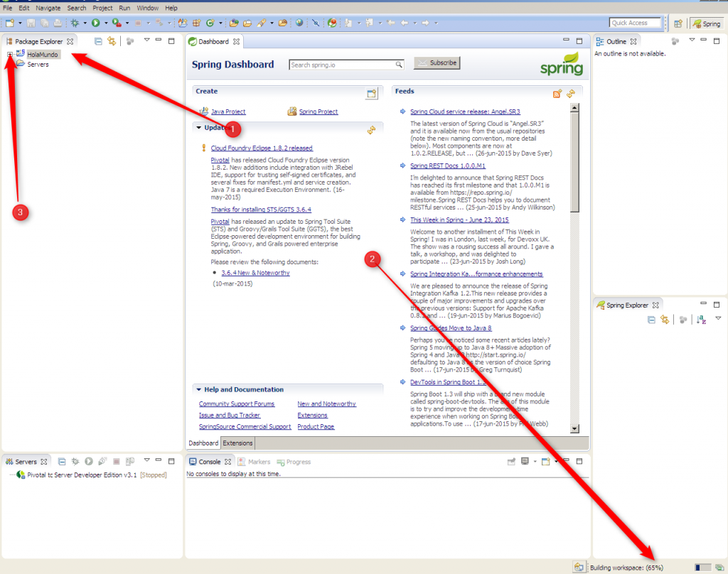This screenshot has height=574, width=728.
Task: Stop the server using the red stop icon
Action: 115,461
